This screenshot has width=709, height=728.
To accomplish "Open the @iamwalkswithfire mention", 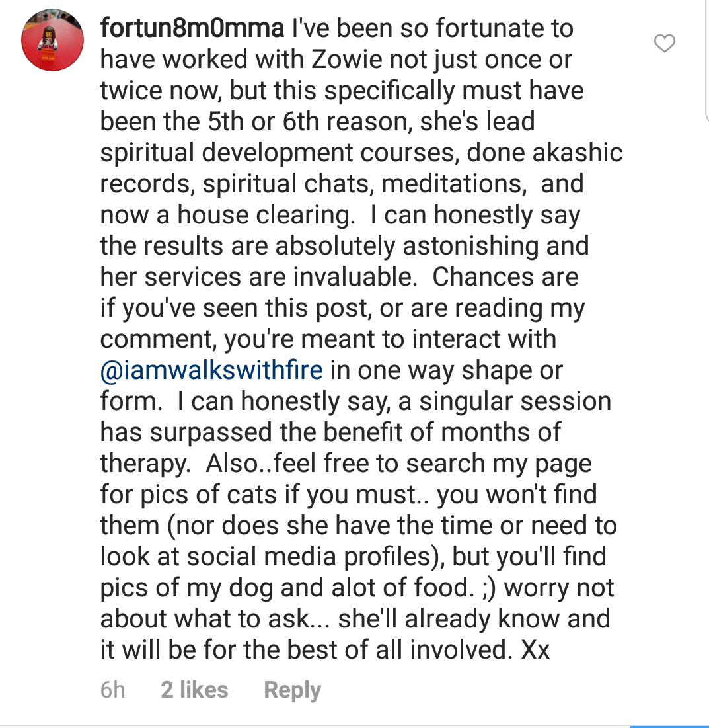I will [211, 370].
